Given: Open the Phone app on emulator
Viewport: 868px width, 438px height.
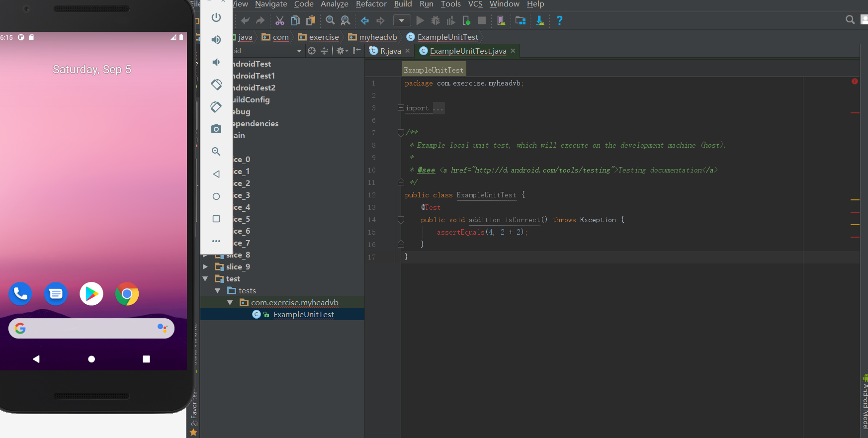Looking at the screenshot, I should (20, 294).
